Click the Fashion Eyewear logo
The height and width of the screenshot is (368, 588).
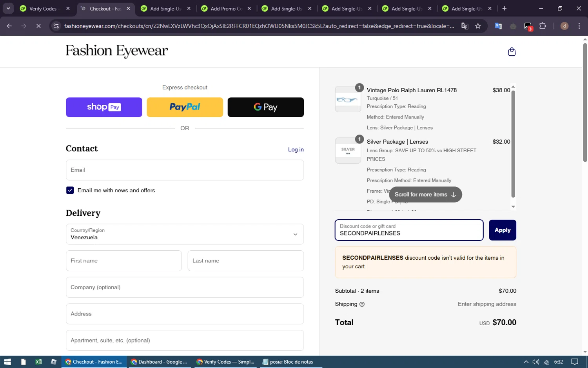(x=117, y=51)
